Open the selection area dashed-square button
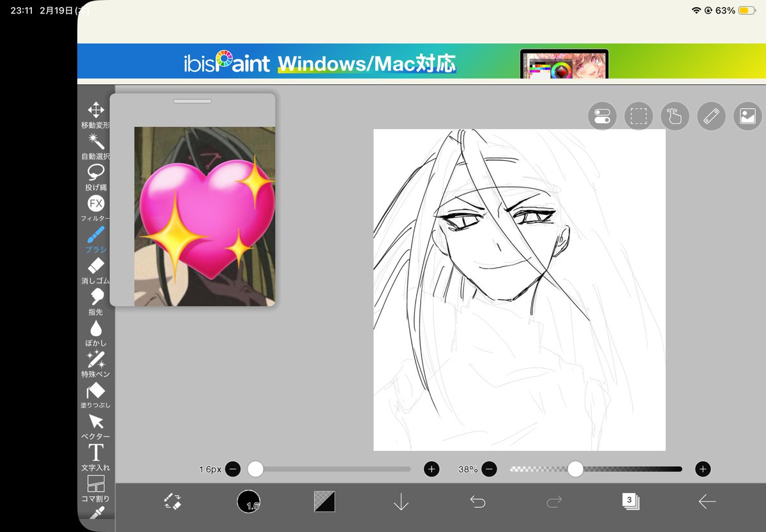 click(x=639, y=116)
